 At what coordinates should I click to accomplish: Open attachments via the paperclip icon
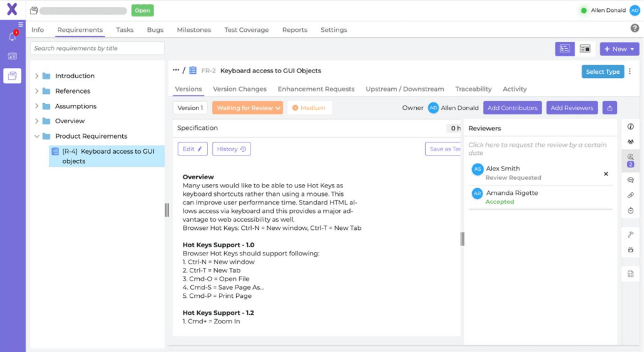[630, 194]
